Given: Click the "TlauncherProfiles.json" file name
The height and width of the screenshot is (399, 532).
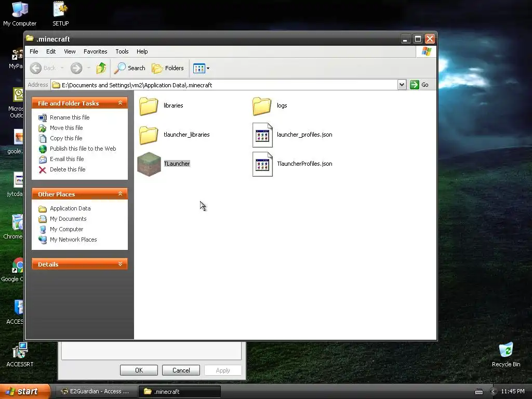Looking at the screenshot, I should (x=304, y=164).
